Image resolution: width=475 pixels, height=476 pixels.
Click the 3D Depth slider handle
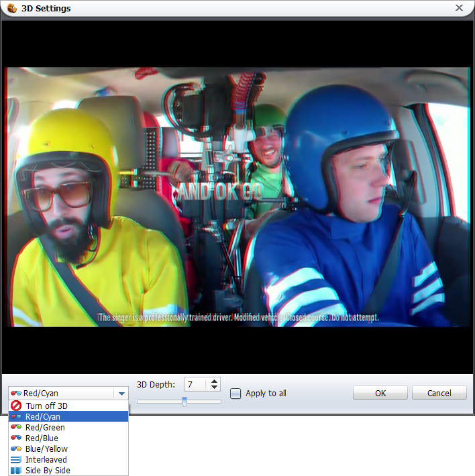[184, 402]
